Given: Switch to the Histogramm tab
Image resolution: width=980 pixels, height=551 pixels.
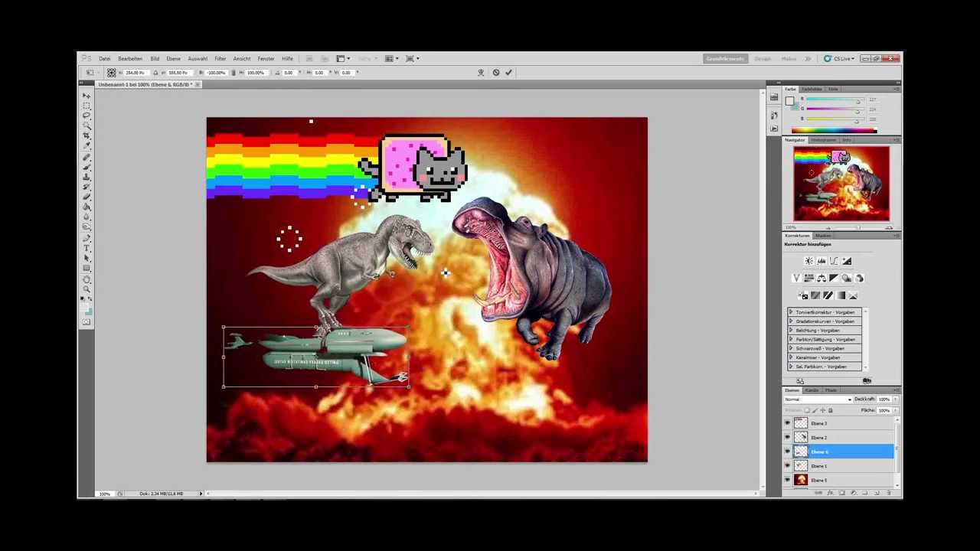Looking at the screenshot, I should 824,140.
